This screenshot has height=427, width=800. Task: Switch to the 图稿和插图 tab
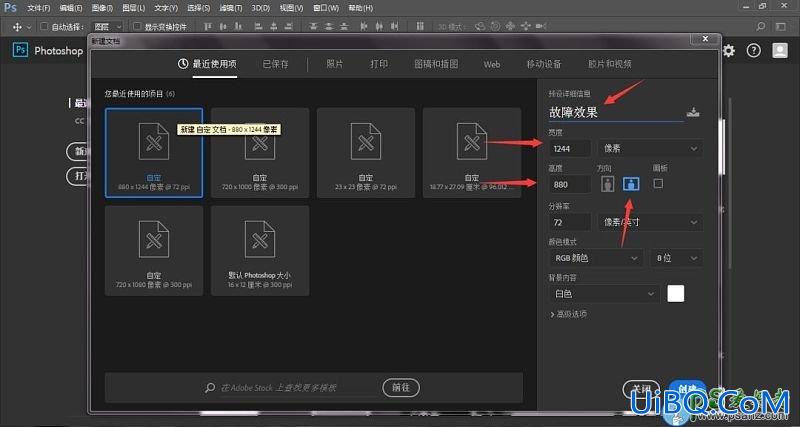(x=436, y=64)
